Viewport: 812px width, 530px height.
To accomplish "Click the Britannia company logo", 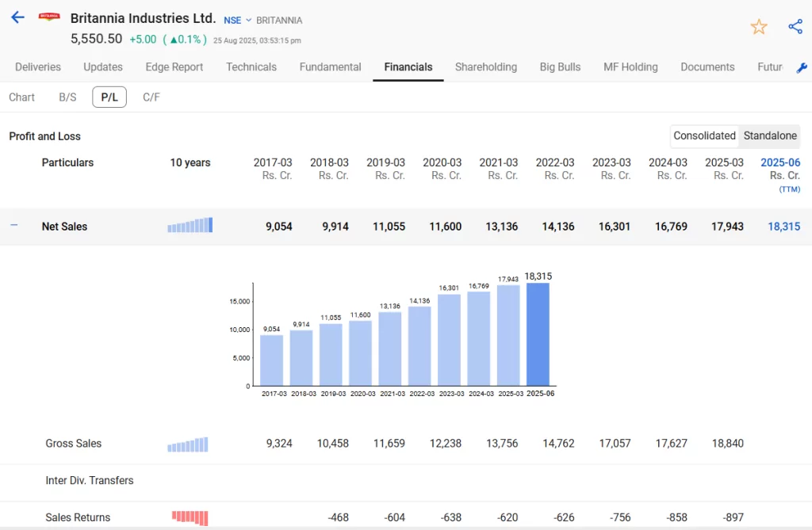I will click(49, 17).
